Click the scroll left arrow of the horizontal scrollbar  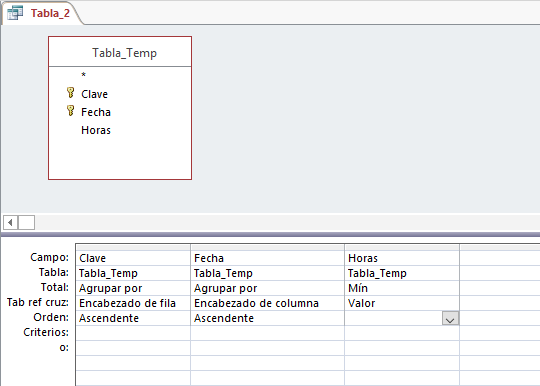[x=10, y=222]
